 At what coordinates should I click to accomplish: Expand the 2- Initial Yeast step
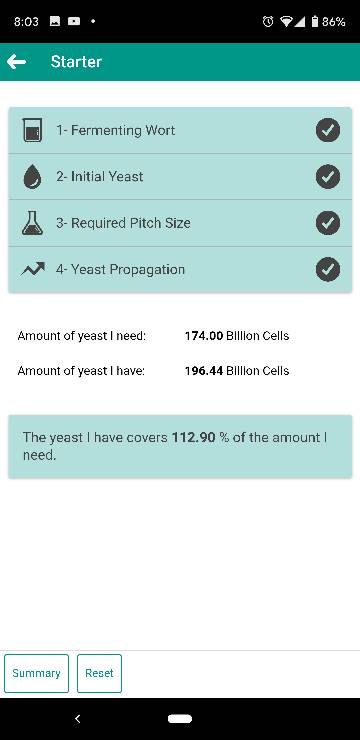180,177
